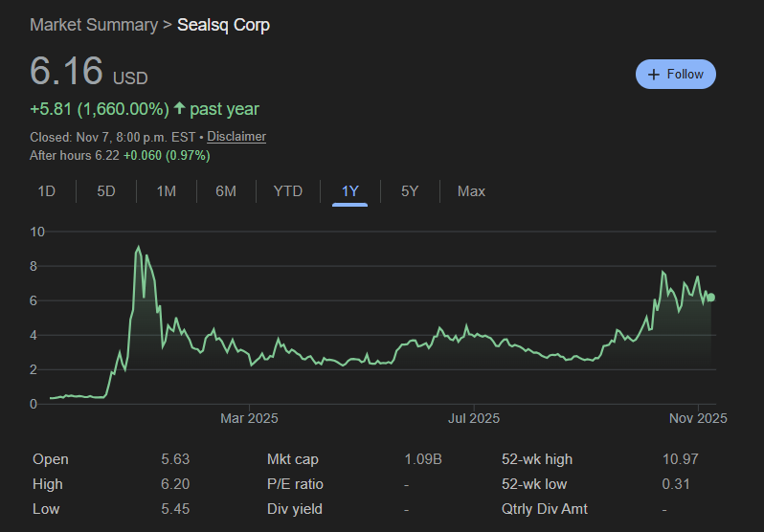Screen dimensions: 764x532
Task: Click the green endpoint dot on the chart
Action: [x=711, y=298]
